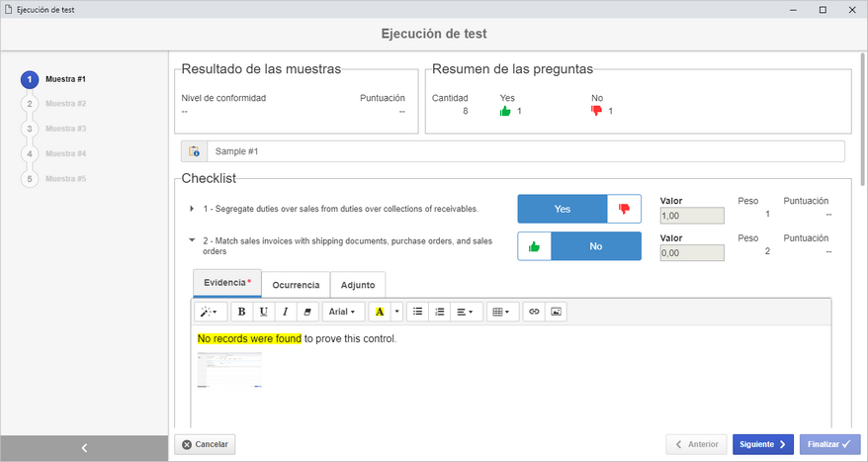
Task: Click the Valor field showing 1,00
Action: (692, 216)
